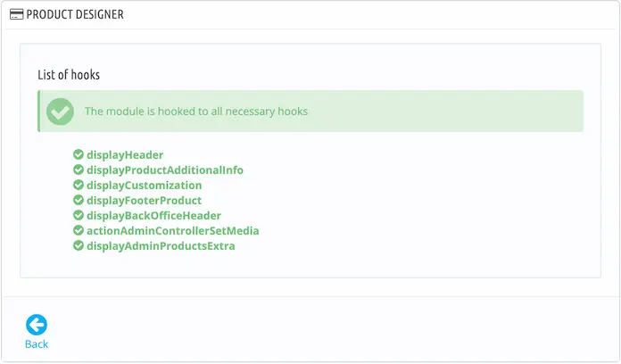Click the PRODUCT DESIGNER panel title

click(x=75, y=14)
